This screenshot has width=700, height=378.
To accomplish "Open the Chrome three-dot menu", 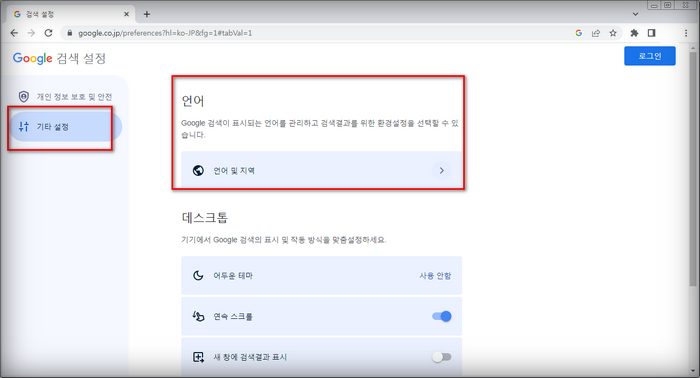I will 686,33.
